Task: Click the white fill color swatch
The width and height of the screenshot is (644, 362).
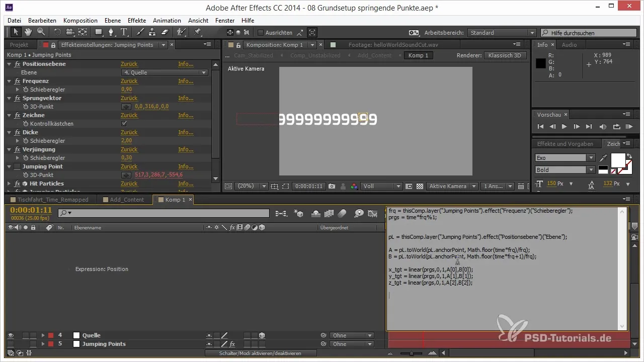Action: pyautogui.click(x=617, y=161)
